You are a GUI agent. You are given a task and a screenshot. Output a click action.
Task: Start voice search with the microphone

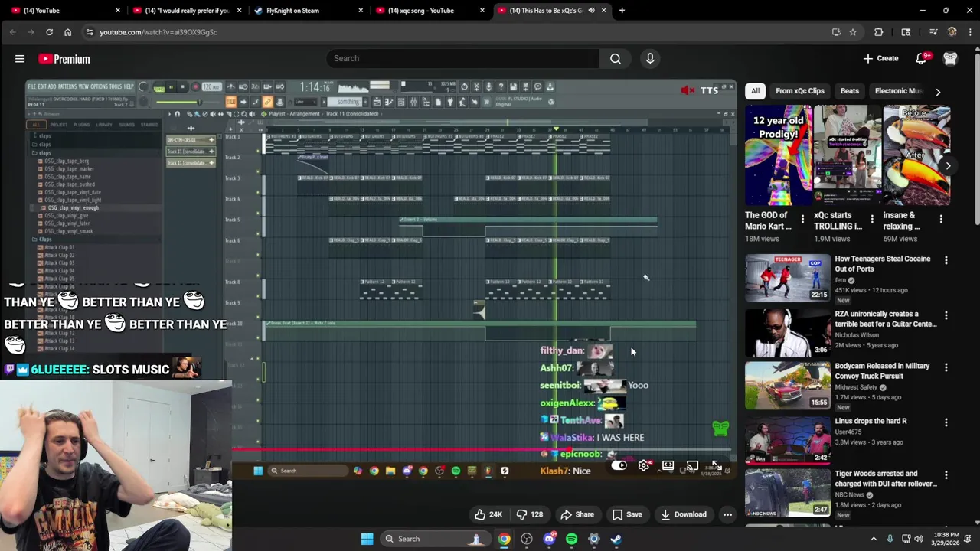pyautogui.click(x=650, y=58)
